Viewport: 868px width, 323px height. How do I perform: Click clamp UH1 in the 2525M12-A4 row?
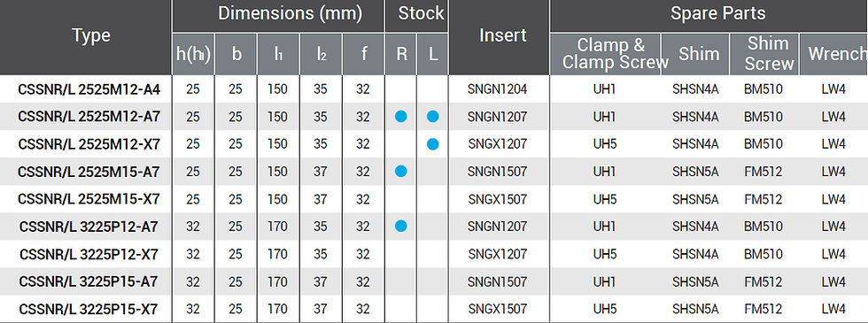(604, 89)
